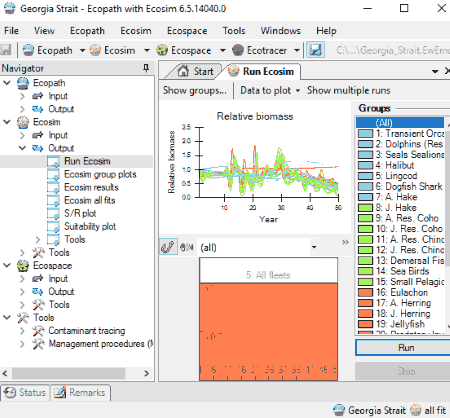
Task: Click color swatch for 16: Eulachon
Action: pyautogui.click(x=365, y=293)
